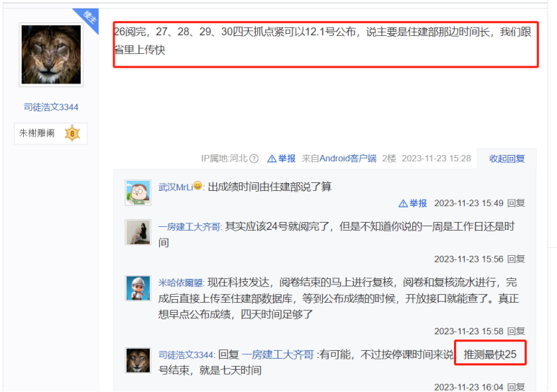Reply to the 15:56 comment
Screen dimensions: 557x392
point(516,259)
